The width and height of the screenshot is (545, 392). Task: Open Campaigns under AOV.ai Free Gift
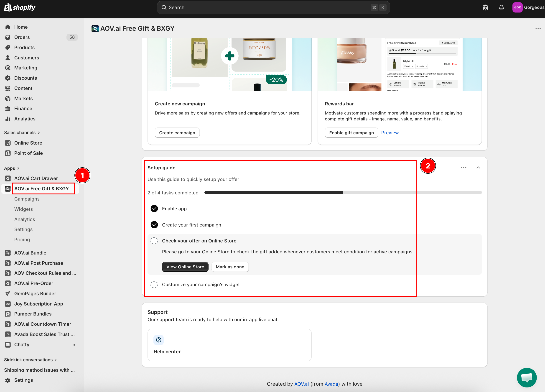point(27,199)
